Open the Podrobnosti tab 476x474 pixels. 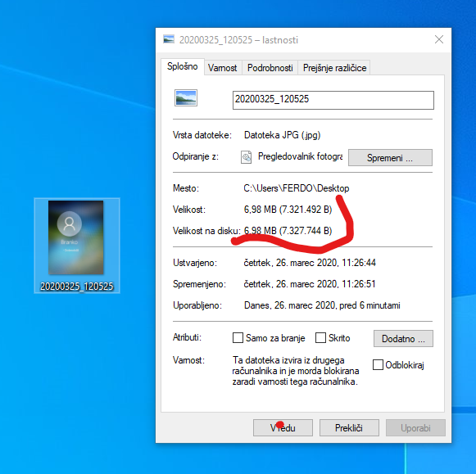(270, 68)
